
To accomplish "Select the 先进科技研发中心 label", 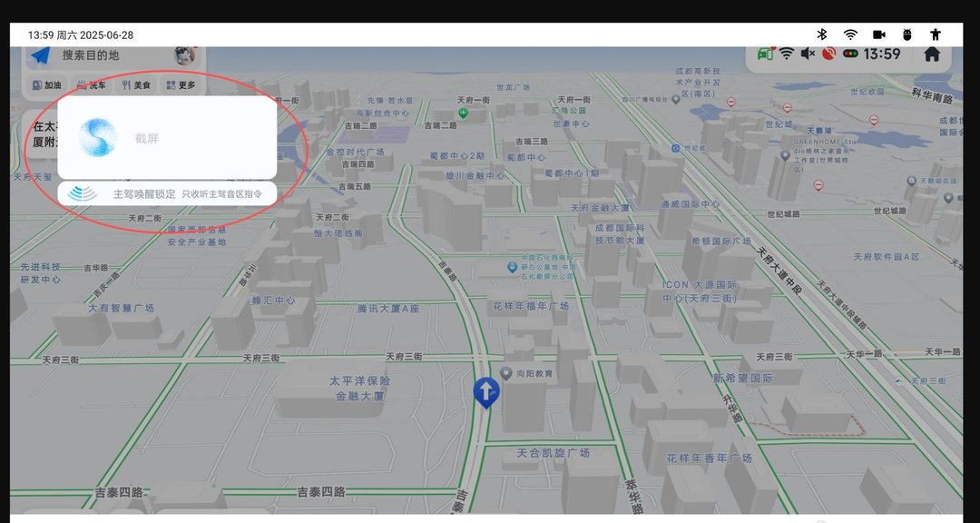I will pos(41,272).
